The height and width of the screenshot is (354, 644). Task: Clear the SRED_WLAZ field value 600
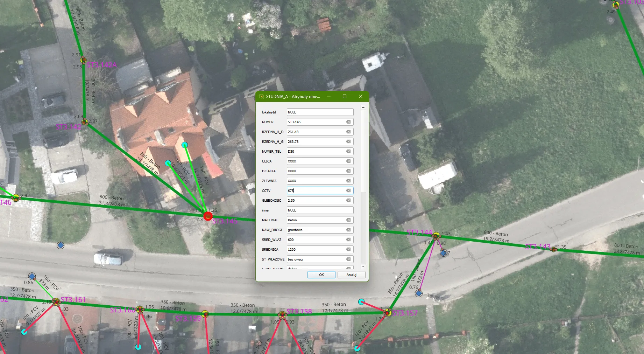[x=348, y=240]
